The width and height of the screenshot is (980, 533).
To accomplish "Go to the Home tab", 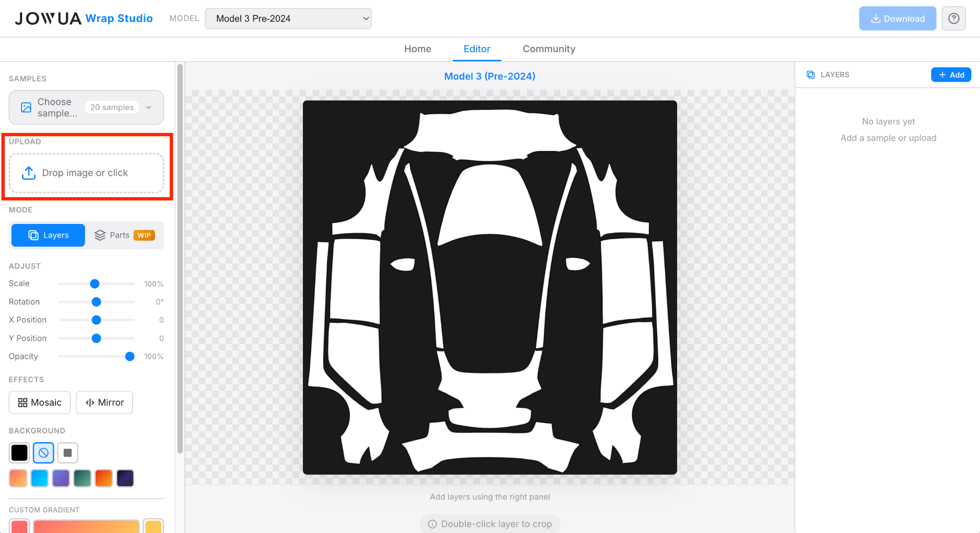I will tap(417, 49).
